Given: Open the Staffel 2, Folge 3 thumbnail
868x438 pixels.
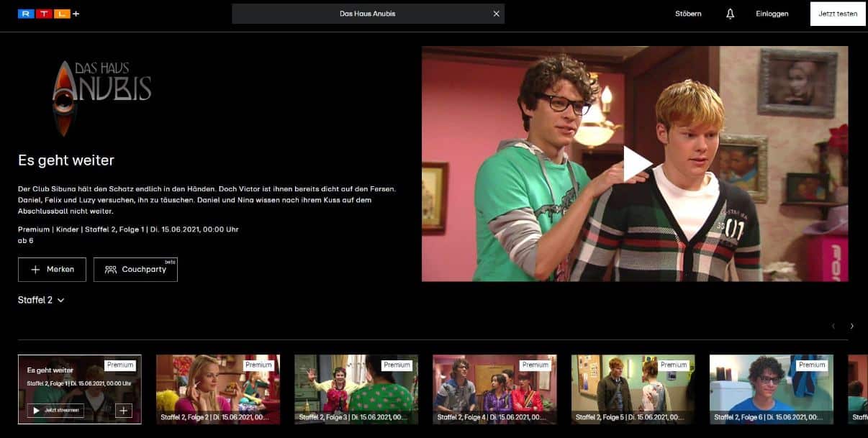Looking at the screenshot, I should pos(356,389).
